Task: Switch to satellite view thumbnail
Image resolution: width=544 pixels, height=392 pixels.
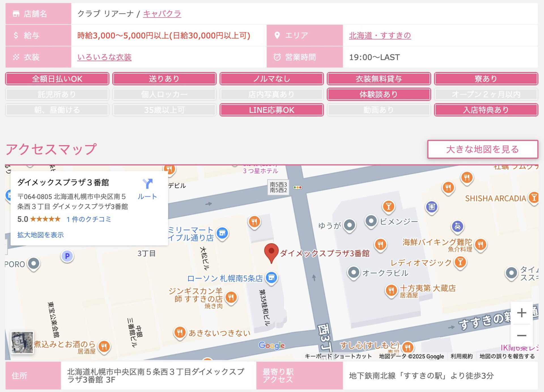Action: click(x=22, y=342)
